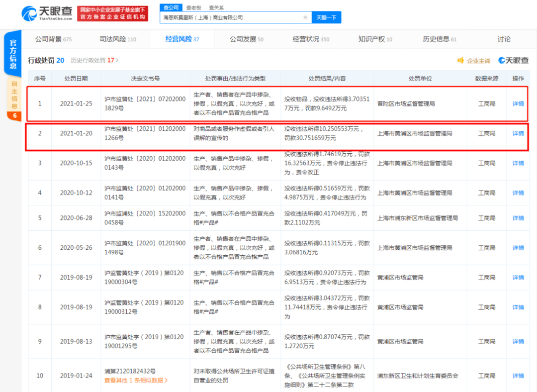Image resolution: width=537 pixels, height=392 pixels.
Task: Open 详情 for row 8 dated 2019-08-19
Action: tap(518, 307)
